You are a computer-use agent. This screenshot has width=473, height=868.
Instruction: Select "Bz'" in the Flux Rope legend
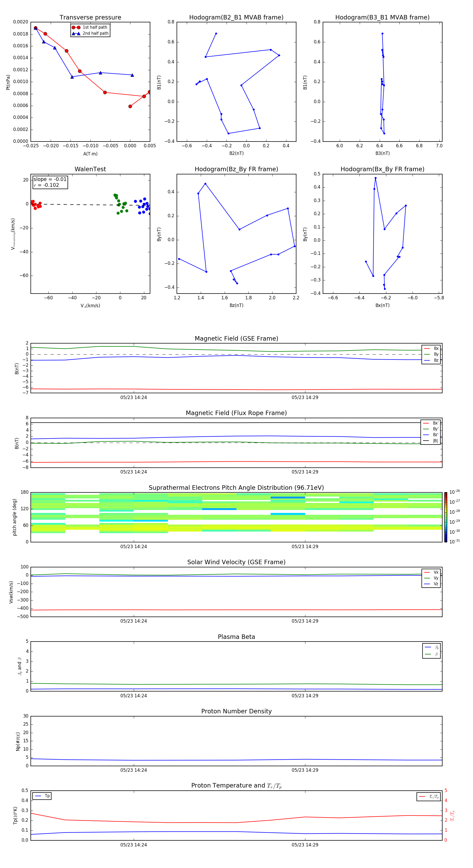431,435
